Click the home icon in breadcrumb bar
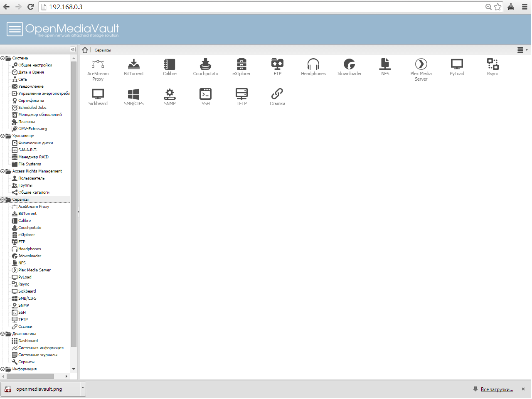The image size is (532, 399). coord(85,50)
